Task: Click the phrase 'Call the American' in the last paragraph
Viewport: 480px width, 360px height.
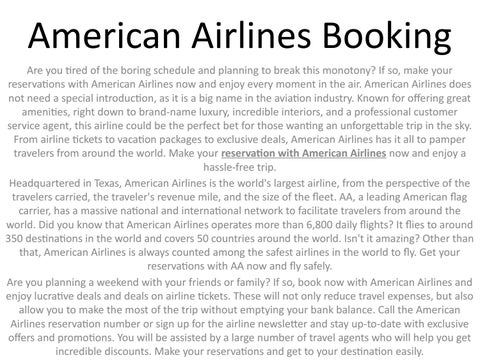Action: (419, 310)
